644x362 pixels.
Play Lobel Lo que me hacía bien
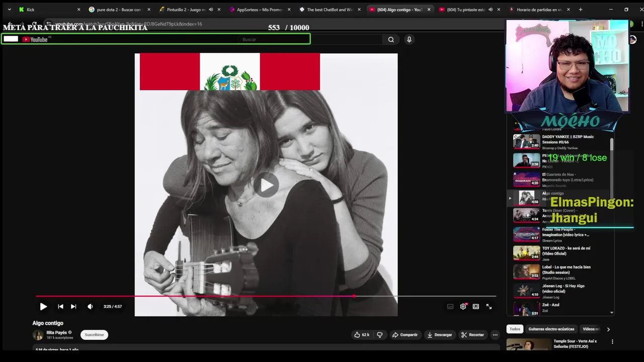[567, 269]
